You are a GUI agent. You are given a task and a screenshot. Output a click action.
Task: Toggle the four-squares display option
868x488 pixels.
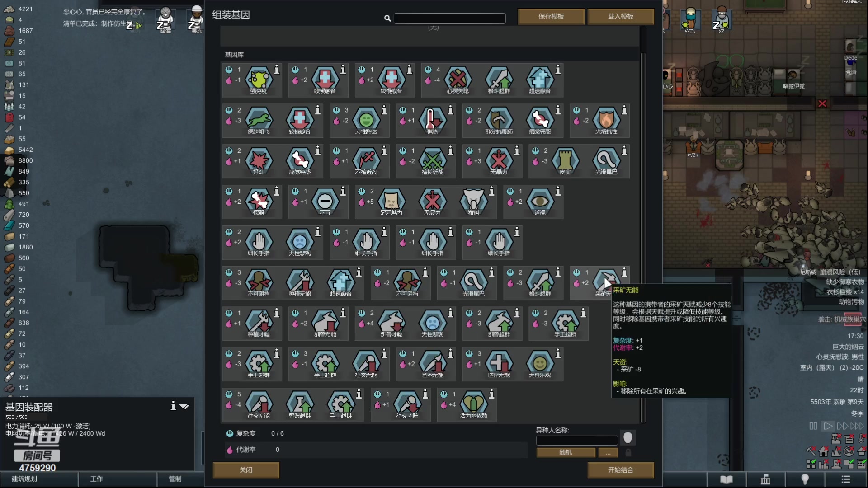pos(811,464)
